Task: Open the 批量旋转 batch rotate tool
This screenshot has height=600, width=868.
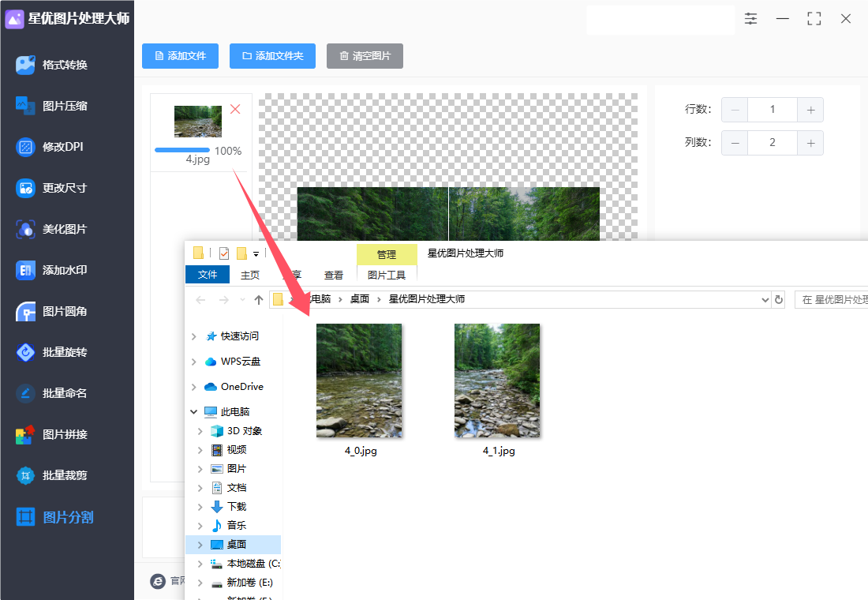Action: tap(51, 352)
